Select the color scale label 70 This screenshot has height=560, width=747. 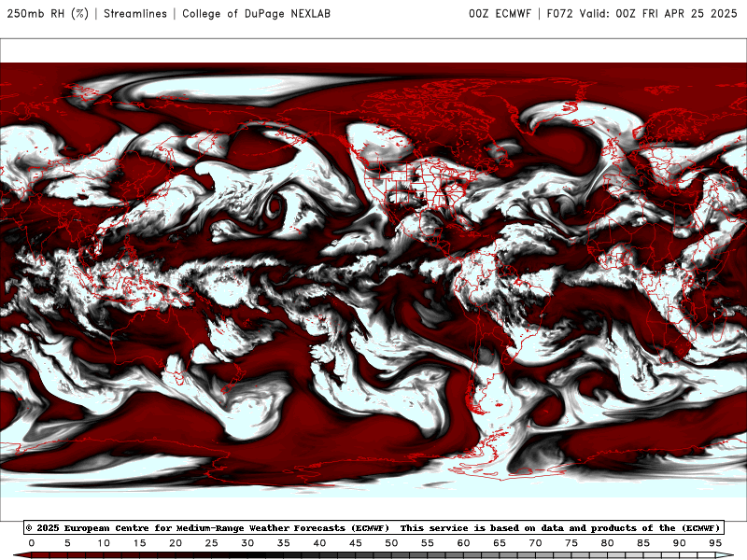(535, 543)
